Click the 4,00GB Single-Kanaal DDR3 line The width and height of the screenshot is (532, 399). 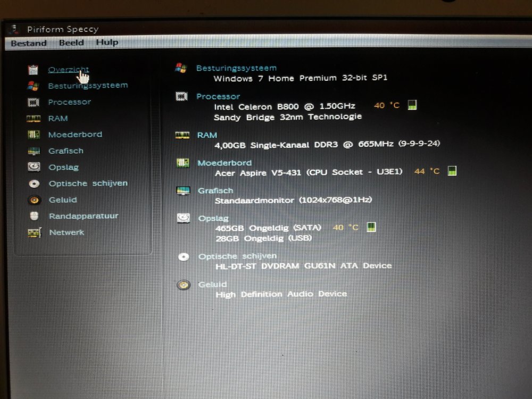[x=327, y=145]
